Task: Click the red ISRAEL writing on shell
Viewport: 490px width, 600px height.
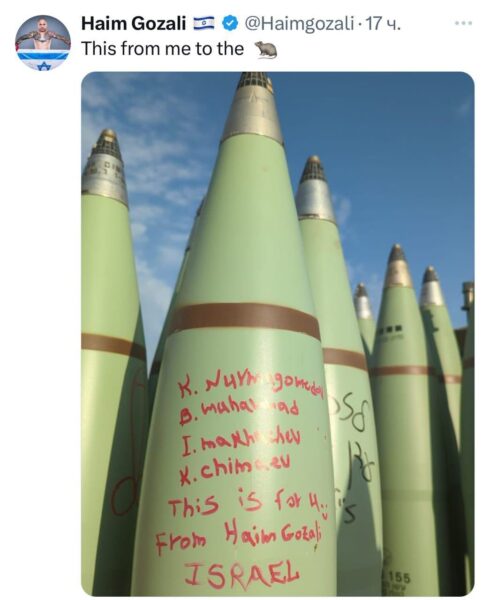Action: pyautogui.click(x=241, y=575)
